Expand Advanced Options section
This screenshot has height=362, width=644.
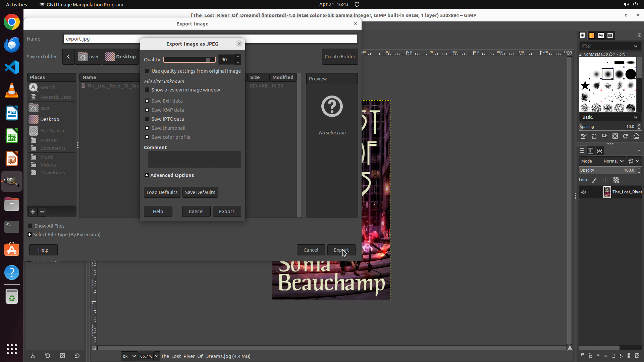coord(147,175)
